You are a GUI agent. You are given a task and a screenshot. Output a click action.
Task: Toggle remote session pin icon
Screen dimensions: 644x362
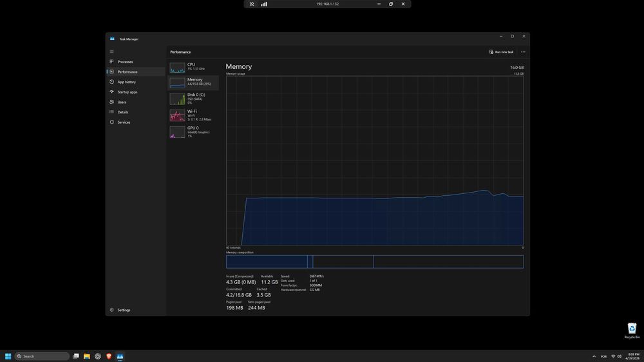(252, 4)
